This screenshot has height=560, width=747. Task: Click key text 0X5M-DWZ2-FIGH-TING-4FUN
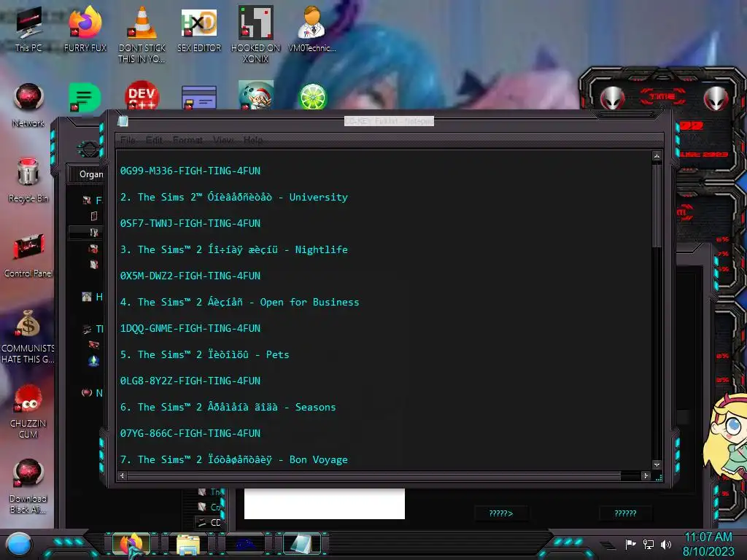pos(190,276)
